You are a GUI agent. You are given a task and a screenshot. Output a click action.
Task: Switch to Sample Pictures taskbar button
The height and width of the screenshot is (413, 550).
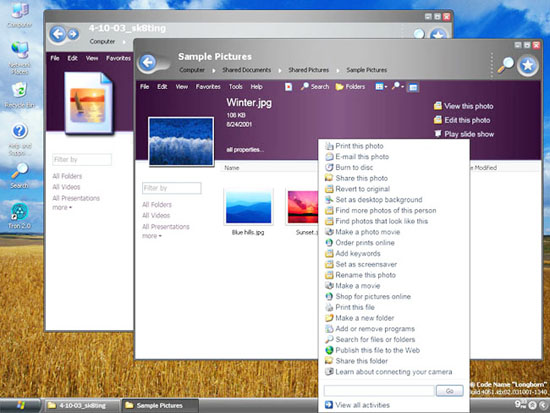point(160,406)
